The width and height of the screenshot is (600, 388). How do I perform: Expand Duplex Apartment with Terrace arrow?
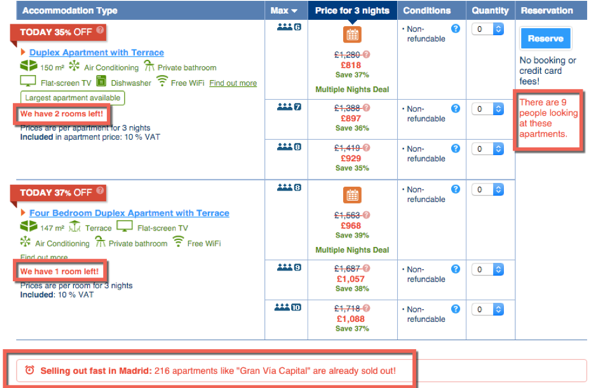point(23,52)
